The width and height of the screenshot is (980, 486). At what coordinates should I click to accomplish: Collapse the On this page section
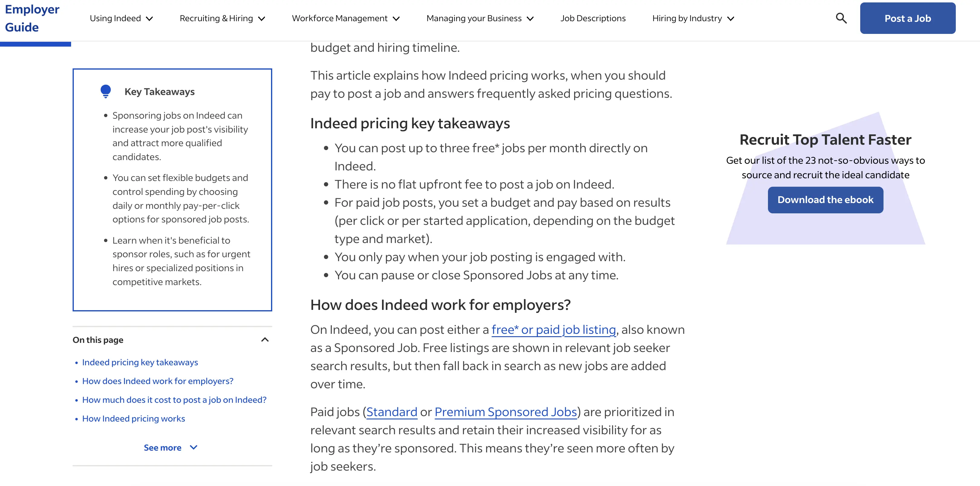pyautogui.click(x=265, y=340)
